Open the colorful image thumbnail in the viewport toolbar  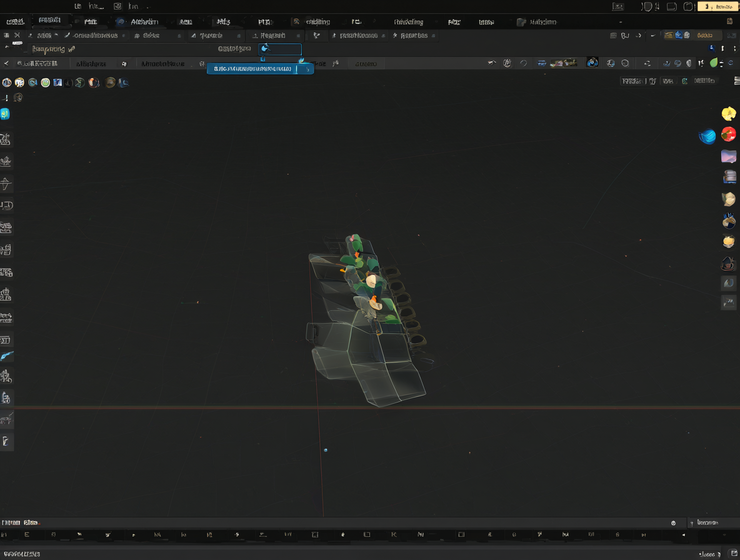pos(563,62)
